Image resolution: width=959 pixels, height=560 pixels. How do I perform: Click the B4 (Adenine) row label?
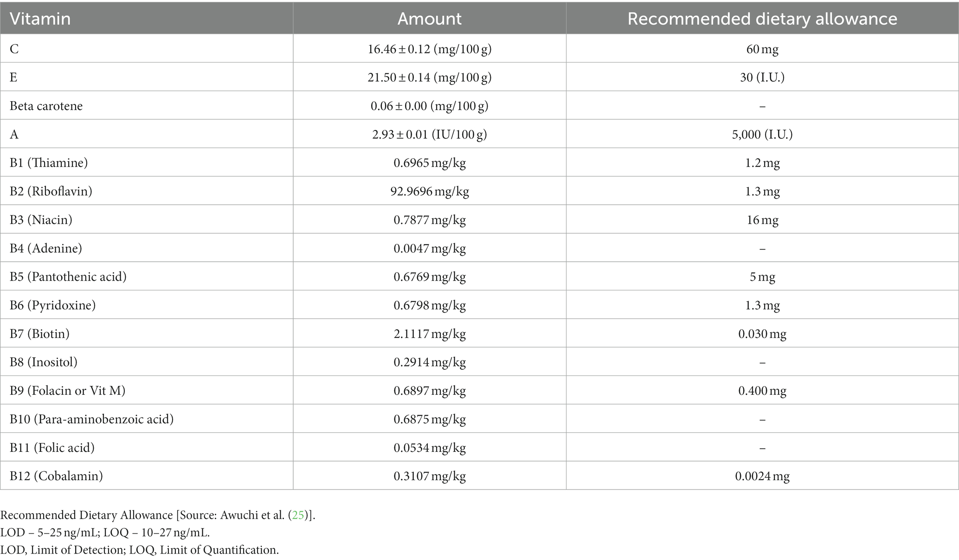click(46, 248)
